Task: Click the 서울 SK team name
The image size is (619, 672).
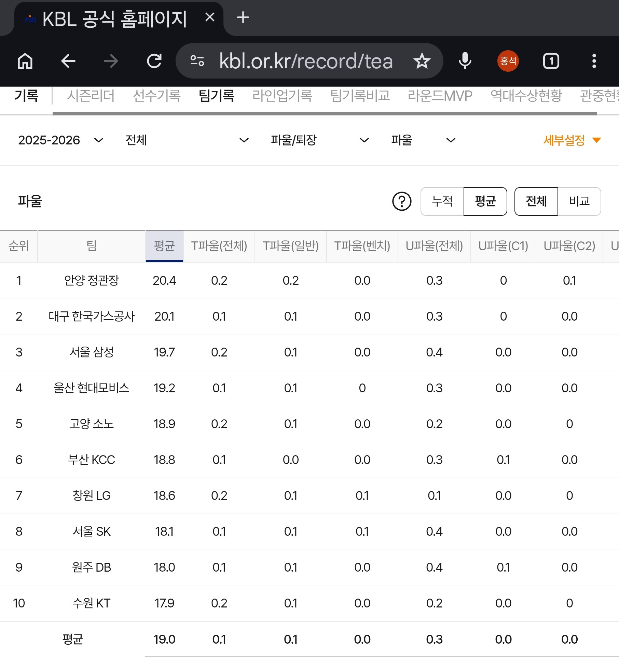Action: 92,532
